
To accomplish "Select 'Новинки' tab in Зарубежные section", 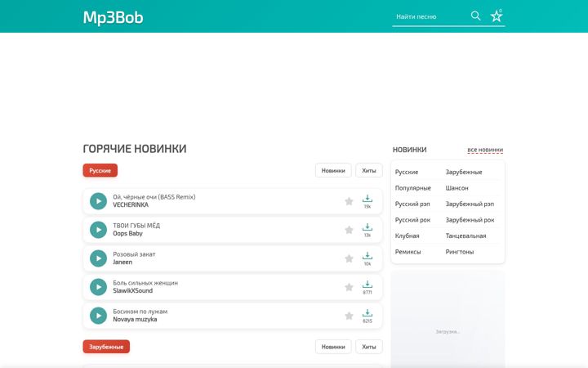I will point(333,347).
